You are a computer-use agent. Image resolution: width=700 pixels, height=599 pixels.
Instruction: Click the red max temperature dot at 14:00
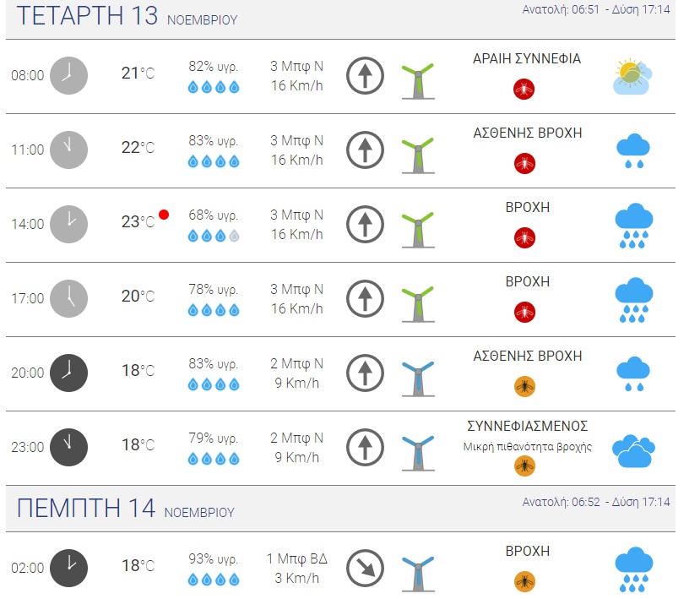coord(164,215)
